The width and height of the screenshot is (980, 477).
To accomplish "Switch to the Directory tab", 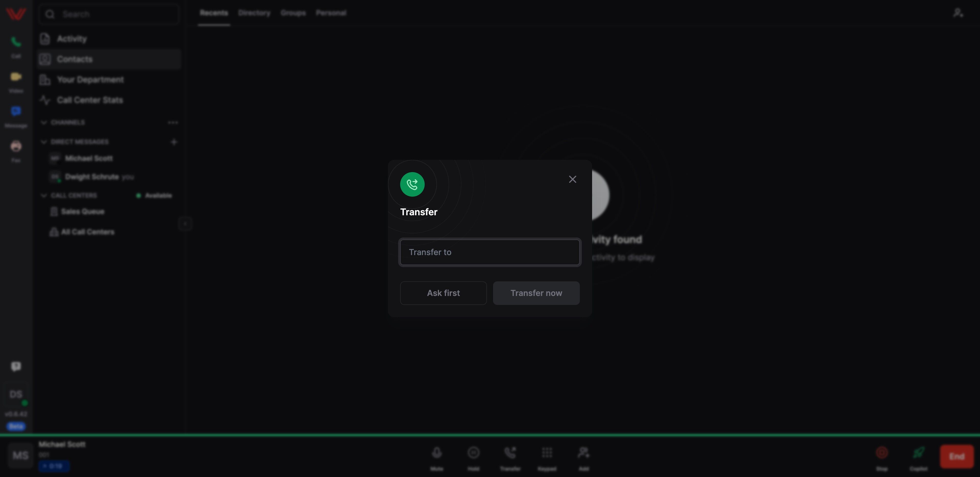I will point(254,13).
